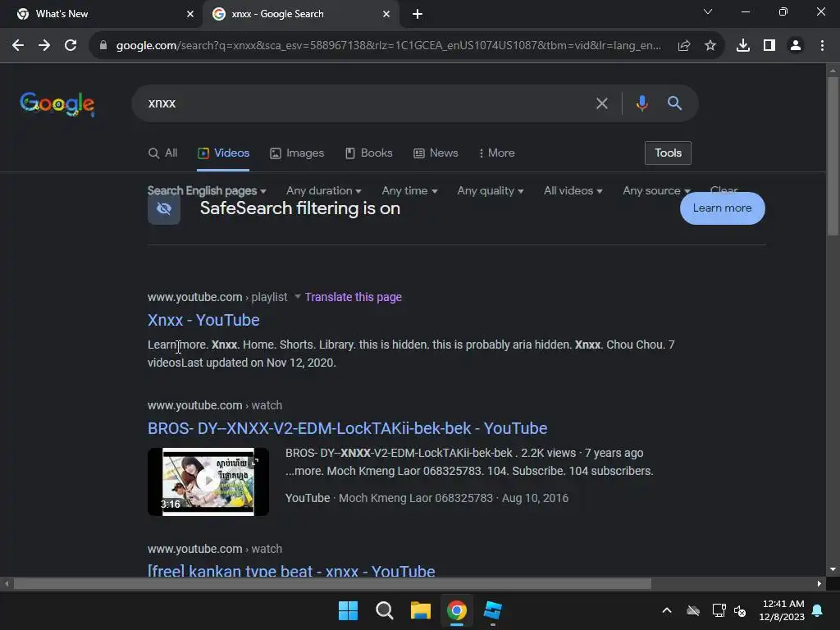The height and width of the screenshot is (630, 840).
Task: Open the Chrome downloads icon
Action: [x=743, y=46]
